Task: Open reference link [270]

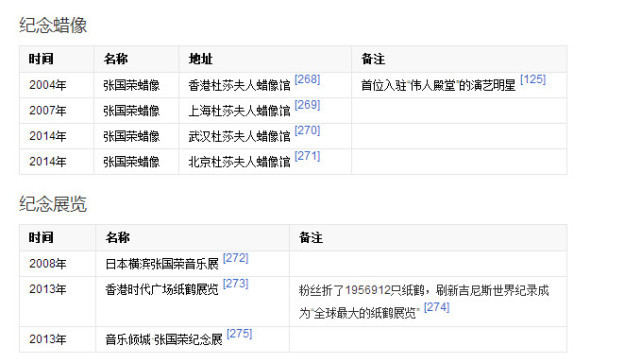Action: [307, 130]
